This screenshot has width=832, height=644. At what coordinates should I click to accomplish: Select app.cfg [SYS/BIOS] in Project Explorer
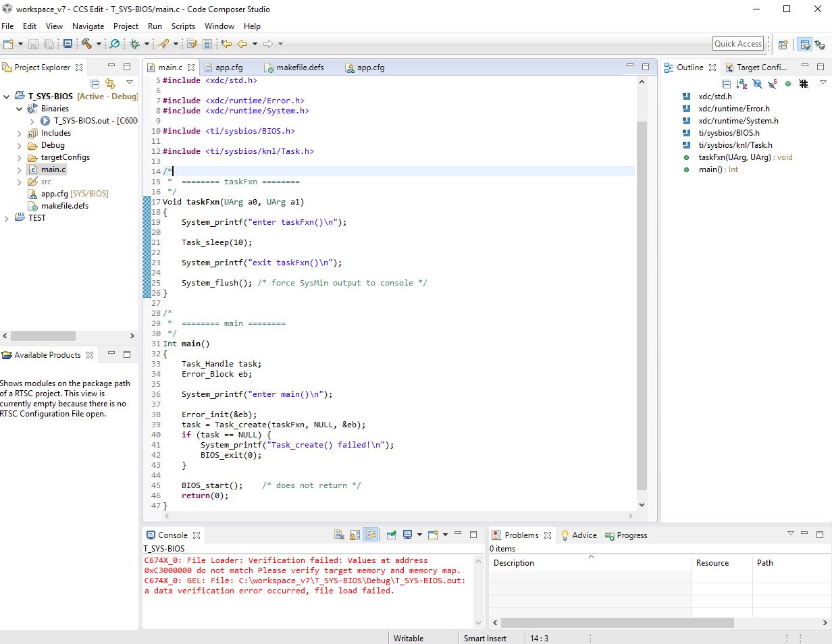(x=74, y=194)
